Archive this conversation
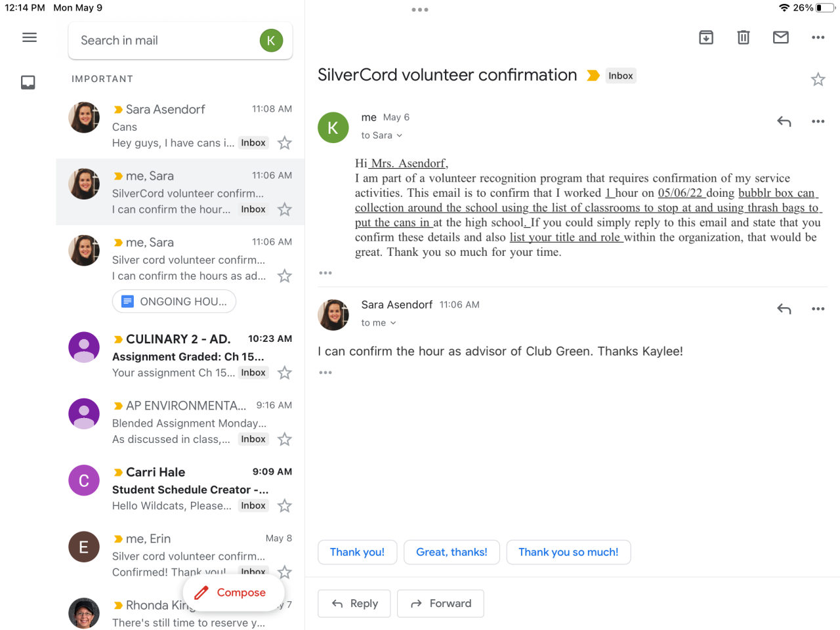The image size is (840, 630). [x=706, y=37]
